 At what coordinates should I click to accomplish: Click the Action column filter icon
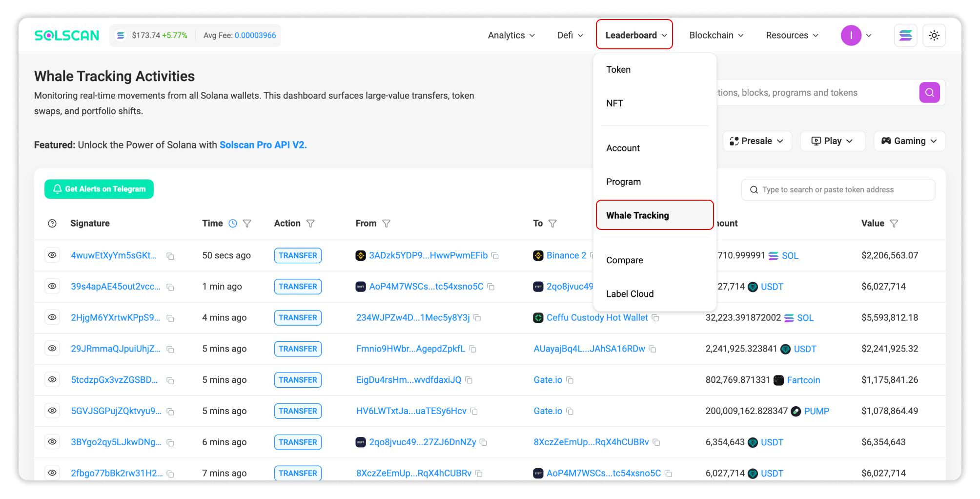tap(310, 224)
